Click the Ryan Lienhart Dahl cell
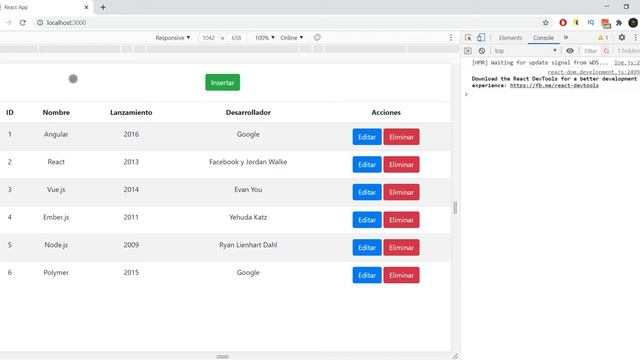The width and height of the screenshot is (640, 360). (248, 245)
